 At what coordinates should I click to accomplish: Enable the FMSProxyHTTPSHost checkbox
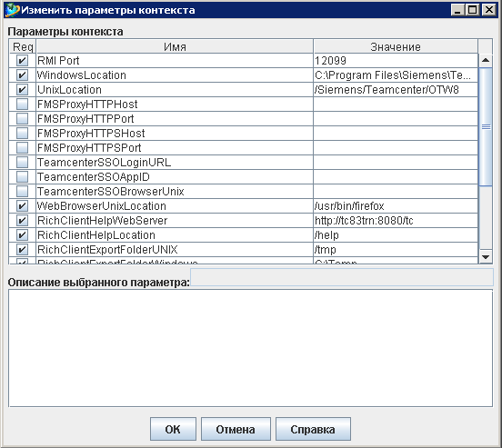[22, 133]
